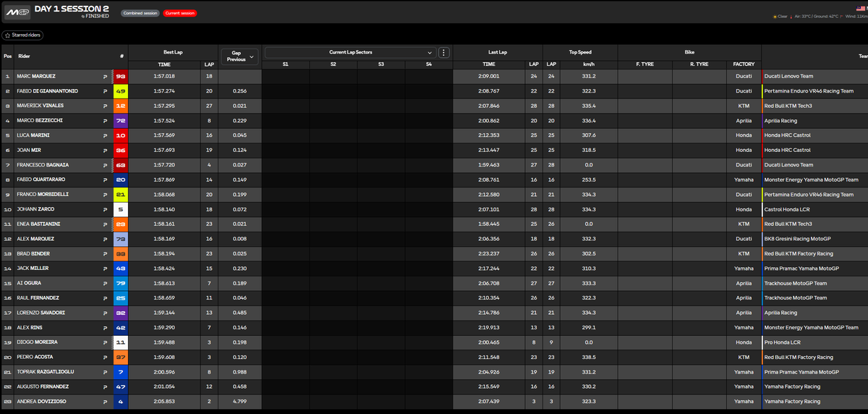
Task: Click team name Castrol Honda LCR
Action: pyautogui.click(x=786, y=209)
